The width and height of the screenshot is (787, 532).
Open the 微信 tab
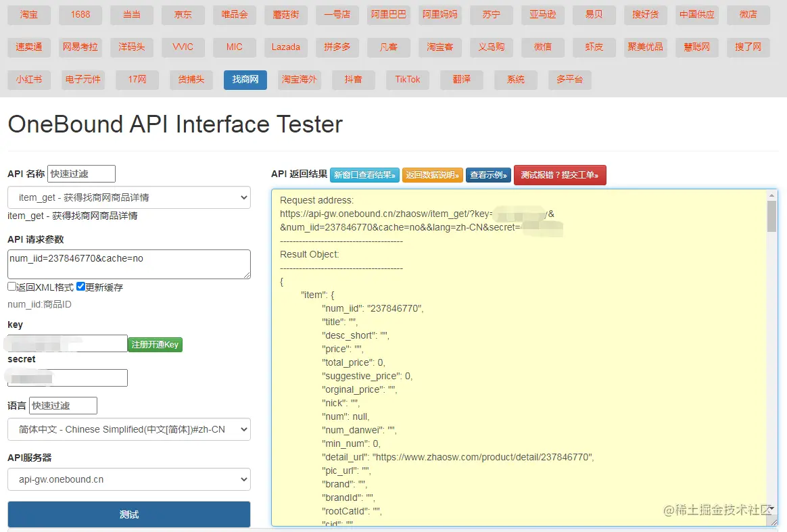point(542,47)
